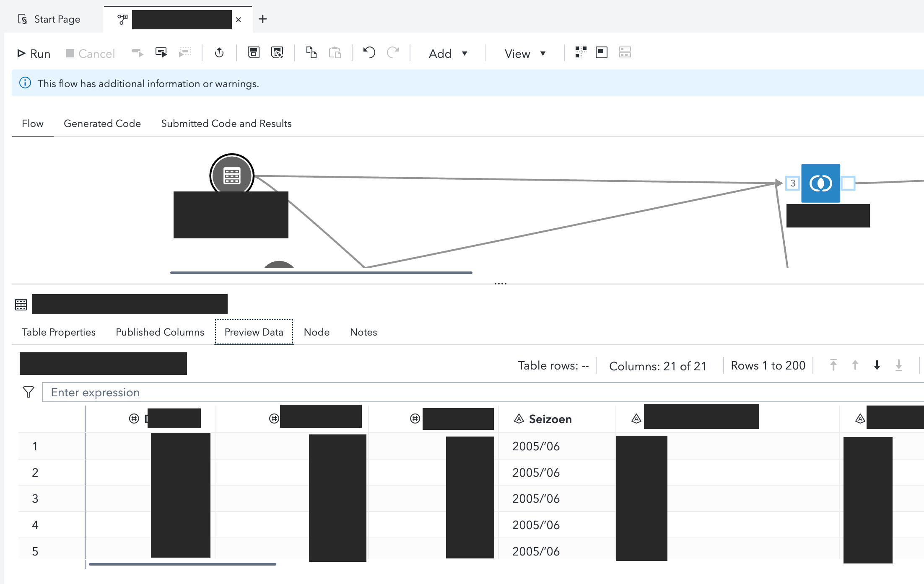
Task: Click the downward page navigation arrow
Action: click(x=877, y=365)
